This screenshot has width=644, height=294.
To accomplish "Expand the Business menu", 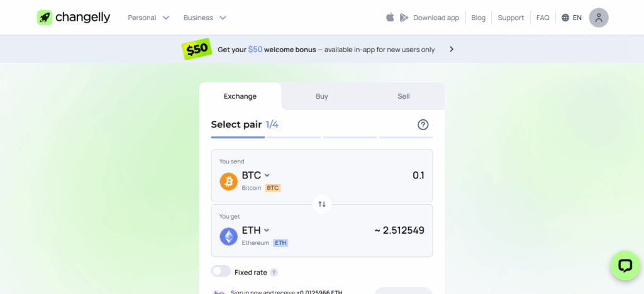I will (x=204, y=18).
